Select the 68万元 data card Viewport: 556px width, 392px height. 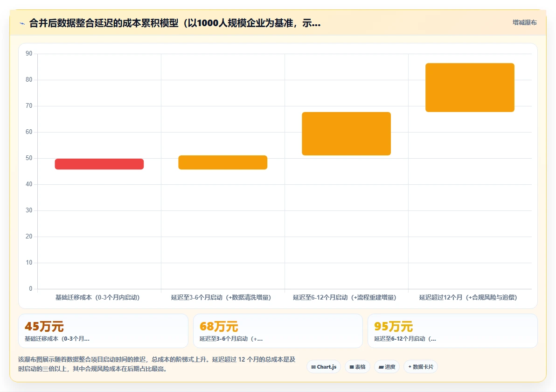[278, 330]
